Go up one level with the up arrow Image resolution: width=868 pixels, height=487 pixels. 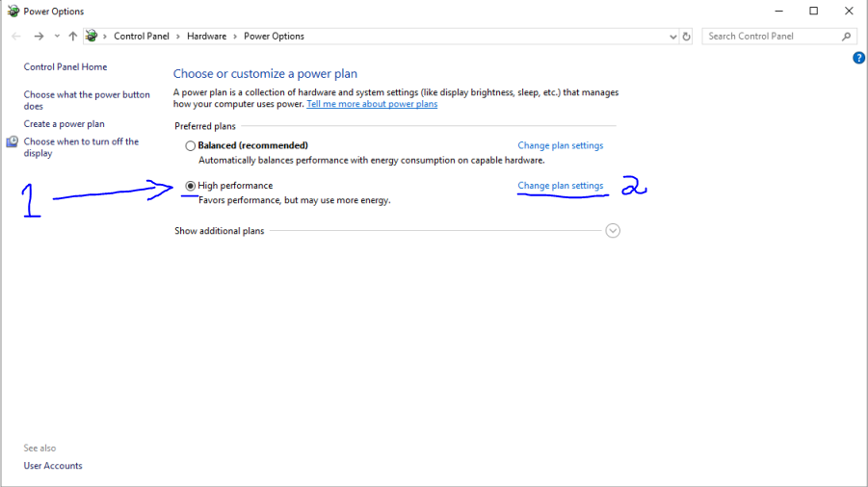click(72, 37)
